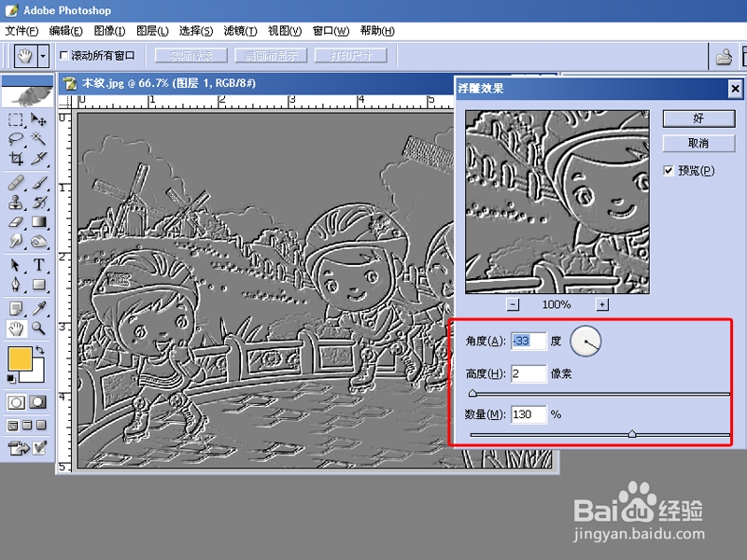
Task: Select the Eyedropper tool
Action: [38, 309]
